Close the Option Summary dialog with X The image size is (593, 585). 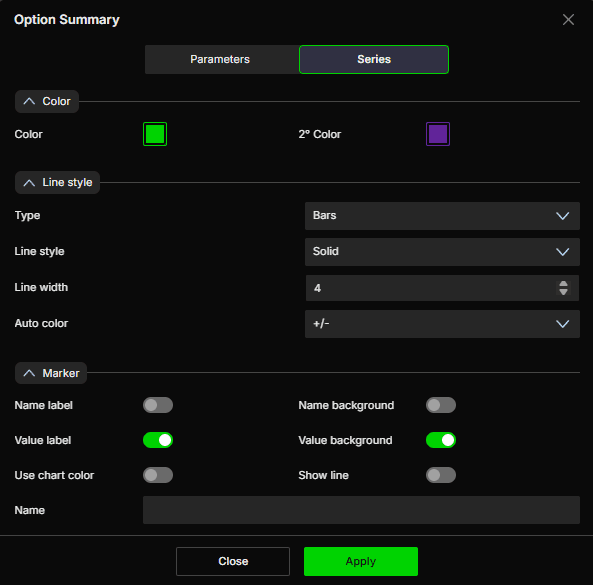pos(568,20)
